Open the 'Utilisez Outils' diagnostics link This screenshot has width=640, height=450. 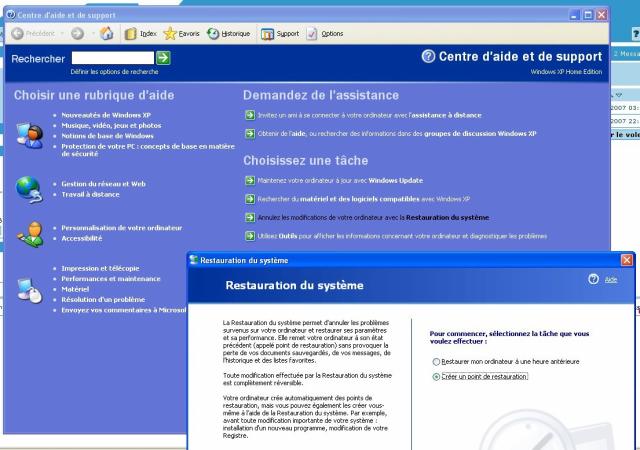point(402,236)
